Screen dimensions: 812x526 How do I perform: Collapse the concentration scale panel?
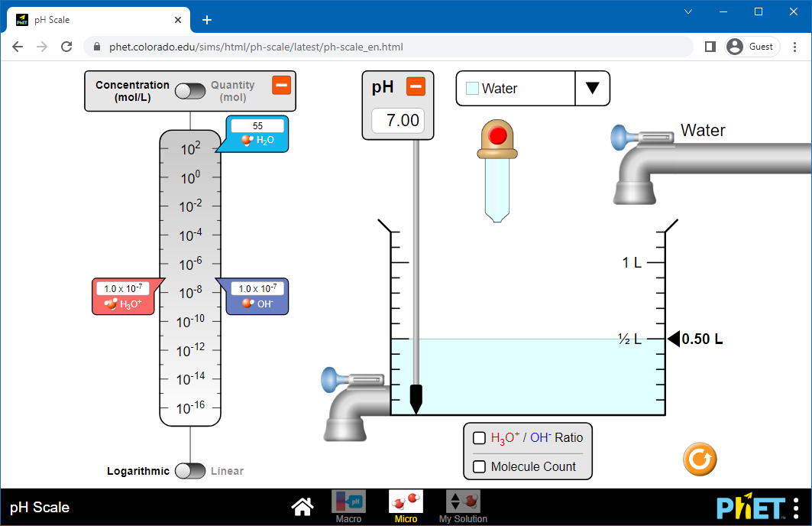coord(282,85)
